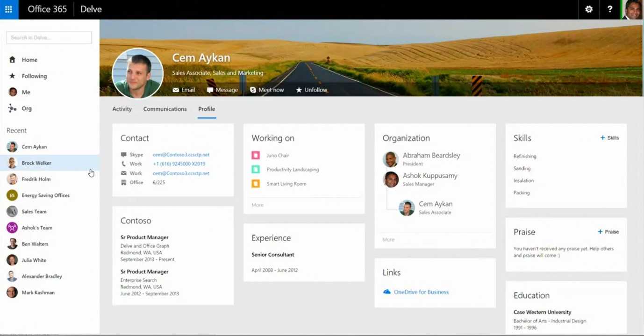Open OneDrive for Business link
Image resolution: width=644 pixels, height=336 pixels.
click(x=421, y=292)
